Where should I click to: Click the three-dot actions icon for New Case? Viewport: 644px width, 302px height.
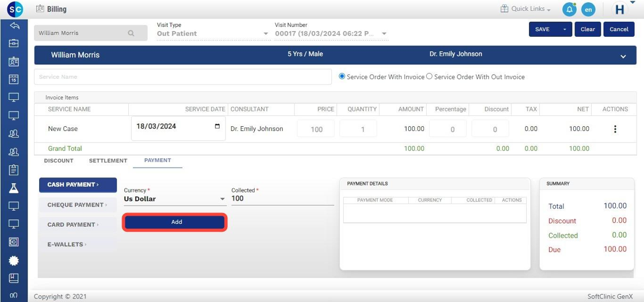pyautogui.click(x=615, y=129)
